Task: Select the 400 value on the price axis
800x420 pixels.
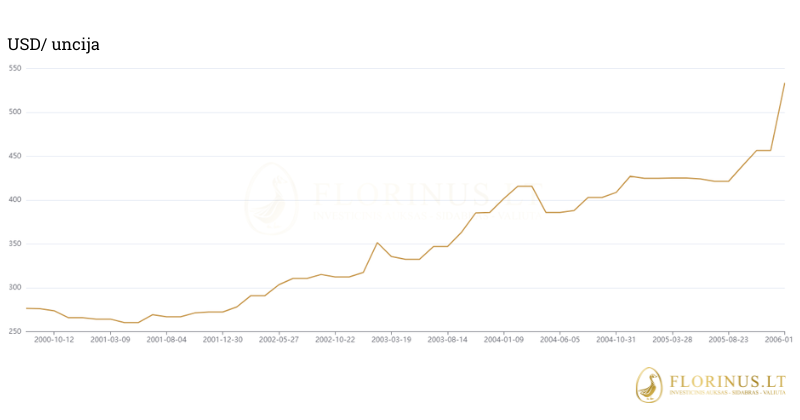Action: [15, 200]
